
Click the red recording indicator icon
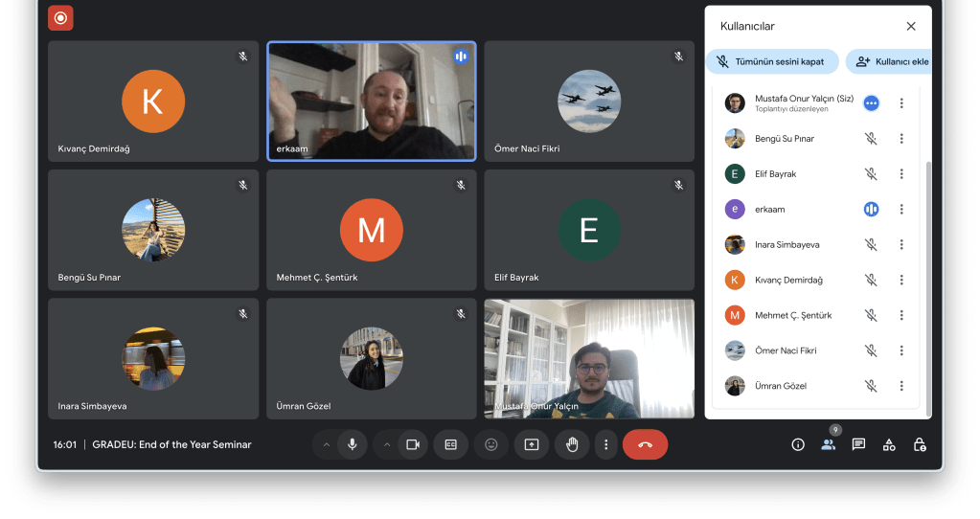(x=60, y=18)
